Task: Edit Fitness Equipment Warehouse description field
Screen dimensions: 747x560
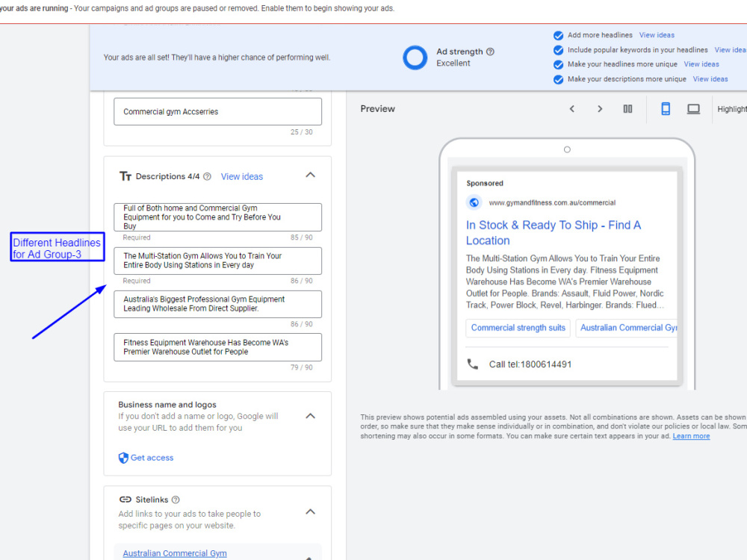Action: (217, 347)
